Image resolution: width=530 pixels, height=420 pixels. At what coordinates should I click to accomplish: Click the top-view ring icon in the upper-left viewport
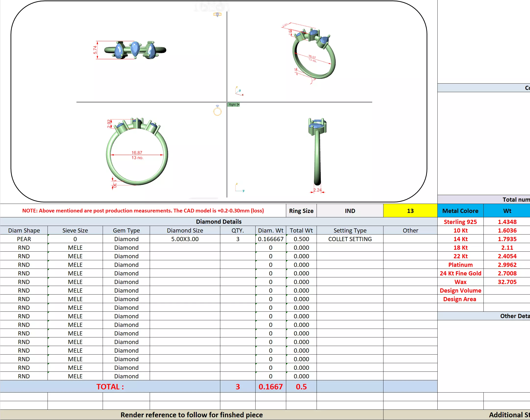[217, 14]
